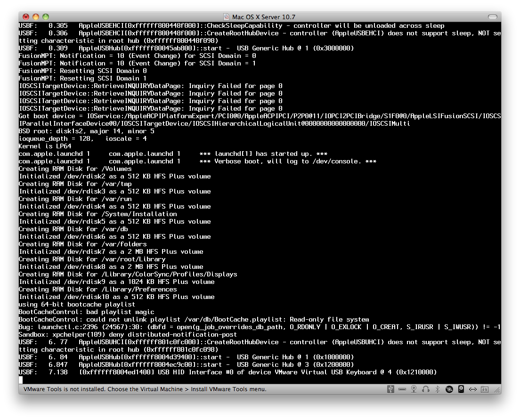Click the 'VMware Virtual USB Keyboard' line
520x420 pixels.
click(227, 372)
